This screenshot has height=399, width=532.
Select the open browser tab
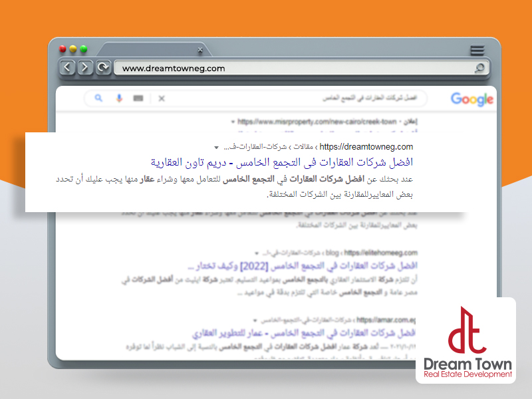(154, 50)
